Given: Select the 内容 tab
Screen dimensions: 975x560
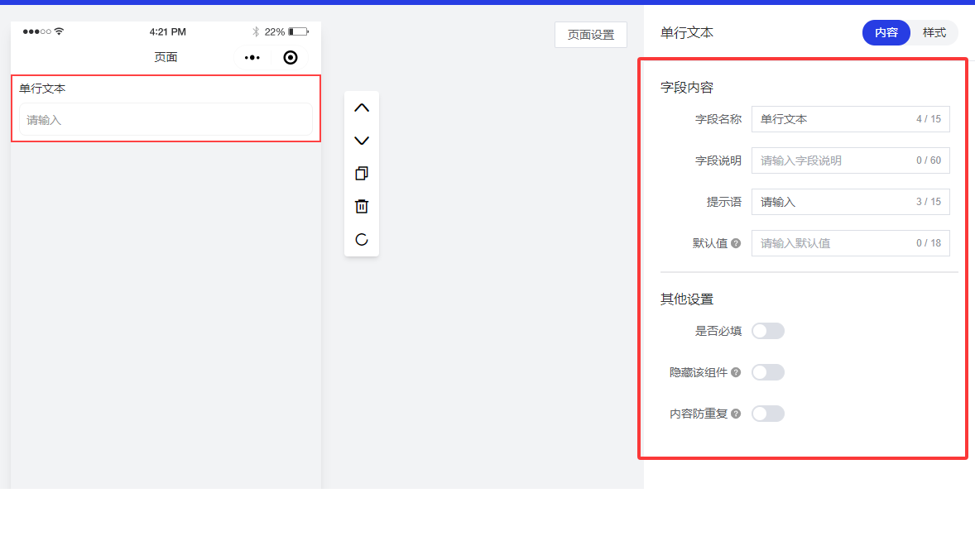Looking at the screenshot, I should coord(886,33).
